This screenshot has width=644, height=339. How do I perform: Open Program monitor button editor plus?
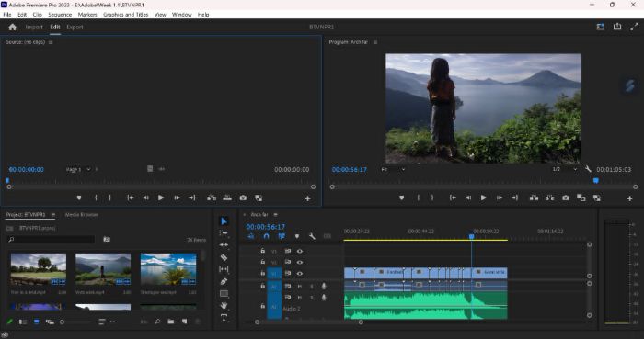coord(629,198)
